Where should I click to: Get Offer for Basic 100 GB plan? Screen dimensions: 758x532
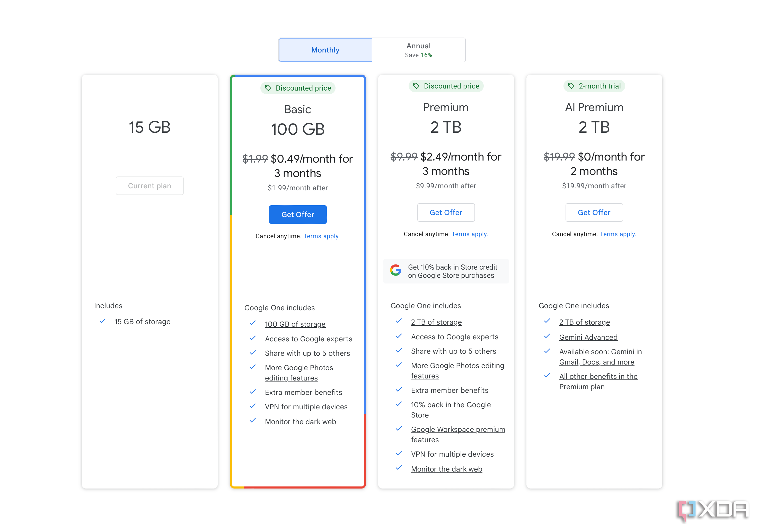298,215
